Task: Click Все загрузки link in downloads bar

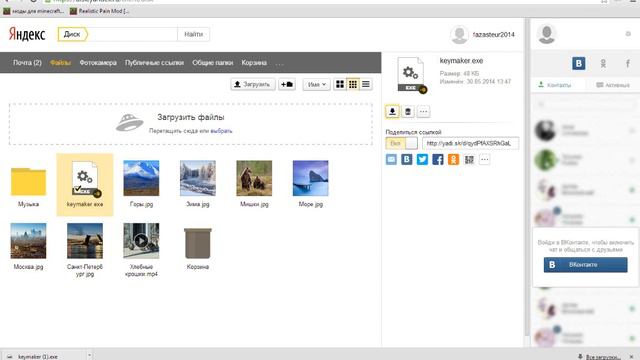Action: click(603, 357)
